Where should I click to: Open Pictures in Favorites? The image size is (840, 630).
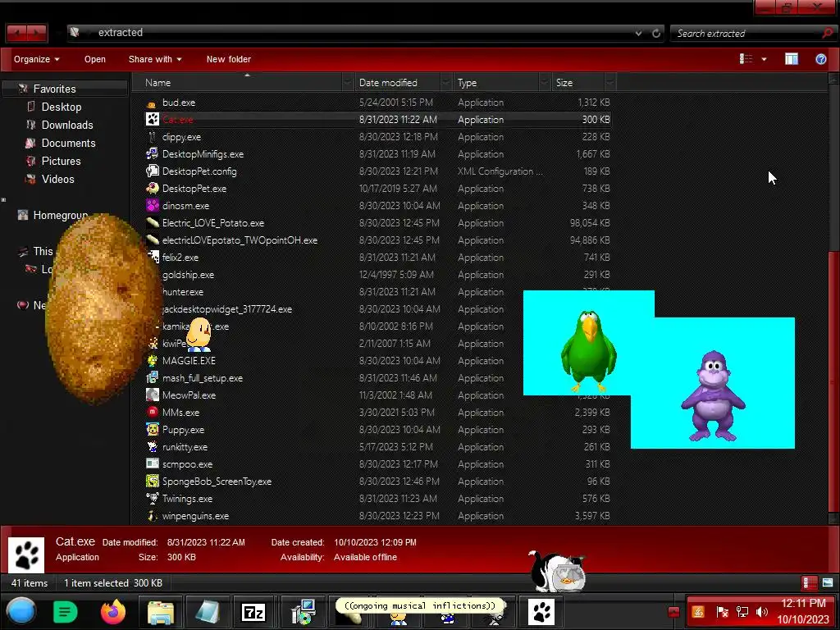pos(61,162)
